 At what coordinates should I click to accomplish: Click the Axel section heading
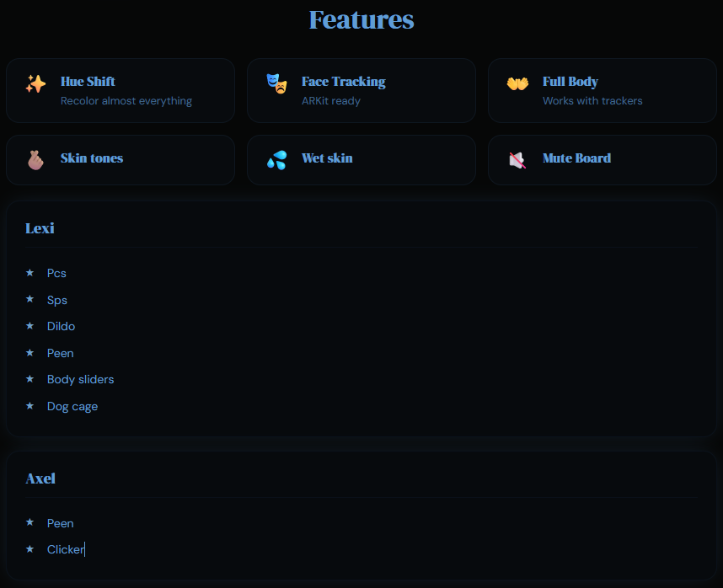click(40, 478)
